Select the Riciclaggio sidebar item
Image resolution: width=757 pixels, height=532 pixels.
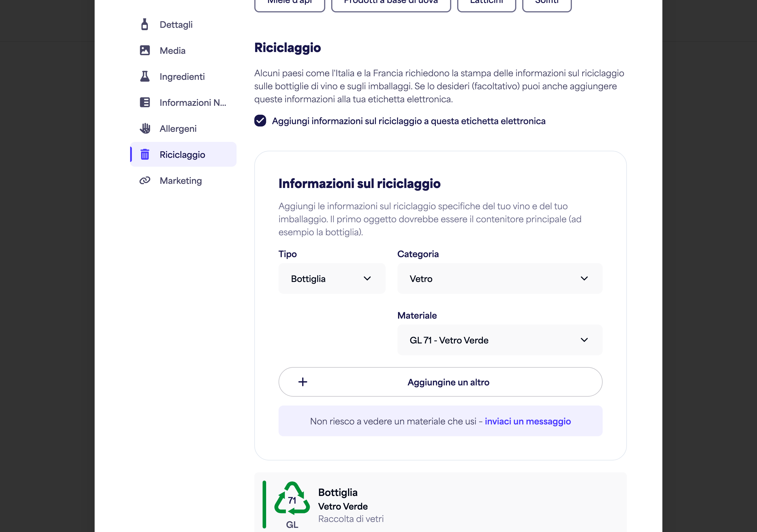coord(183,155)
